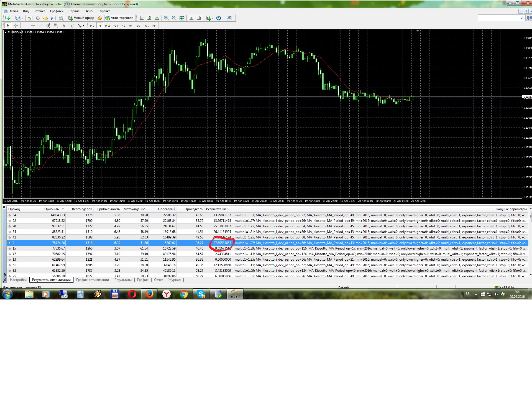Sort by the Проход column header
Screen dimensions: 532x394
22,209
